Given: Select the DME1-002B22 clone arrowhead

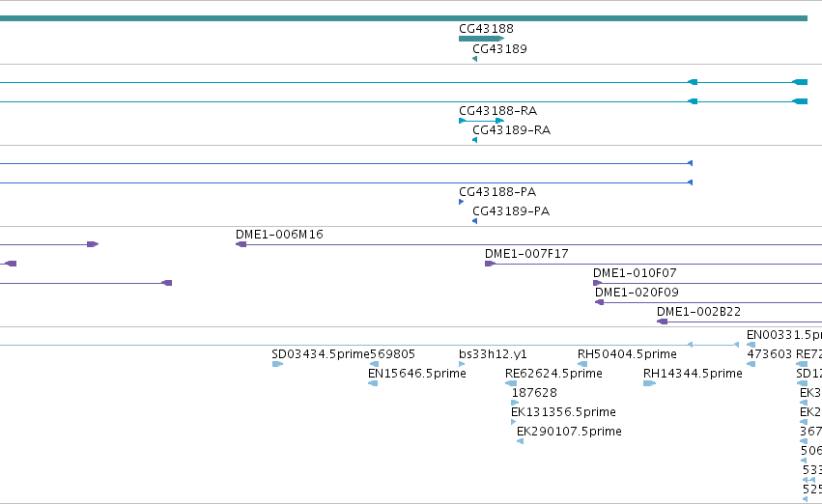Looking at the screenshot, I should point(662,322).
